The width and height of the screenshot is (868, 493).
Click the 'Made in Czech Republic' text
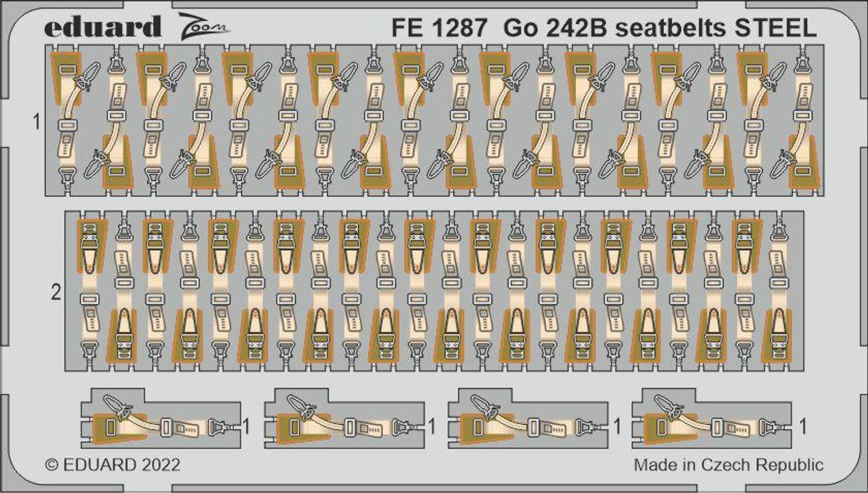point(729,465)
